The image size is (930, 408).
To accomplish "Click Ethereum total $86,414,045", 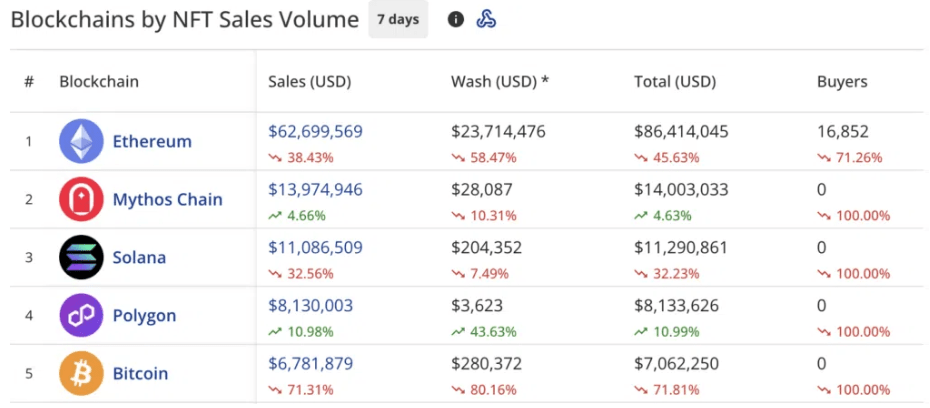I will pos(681,131).
